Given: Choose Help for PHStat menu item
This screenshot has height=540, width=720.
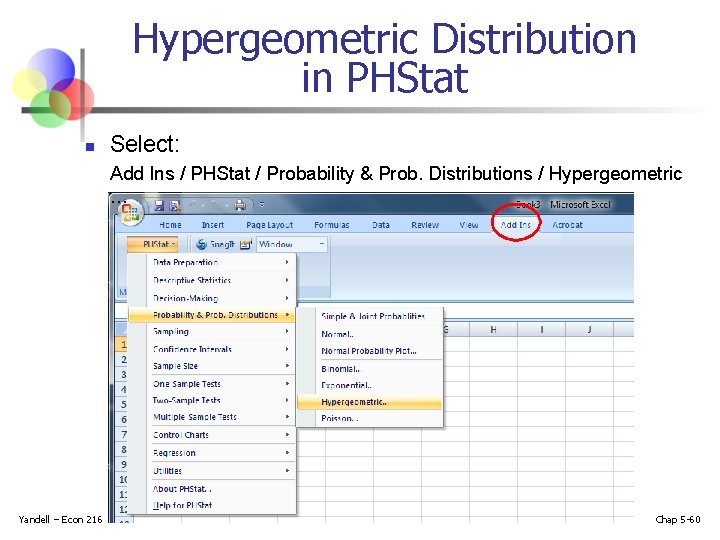Looking at the screenshot, I should pyautogui.click(x=212, y=505).
